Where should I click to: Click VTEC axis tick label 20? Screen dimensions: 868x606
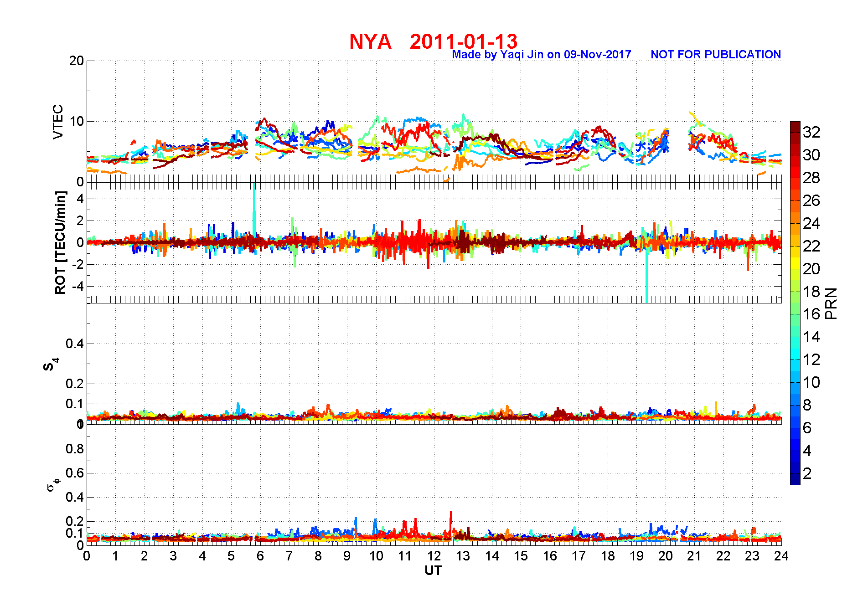pos(77,61)
